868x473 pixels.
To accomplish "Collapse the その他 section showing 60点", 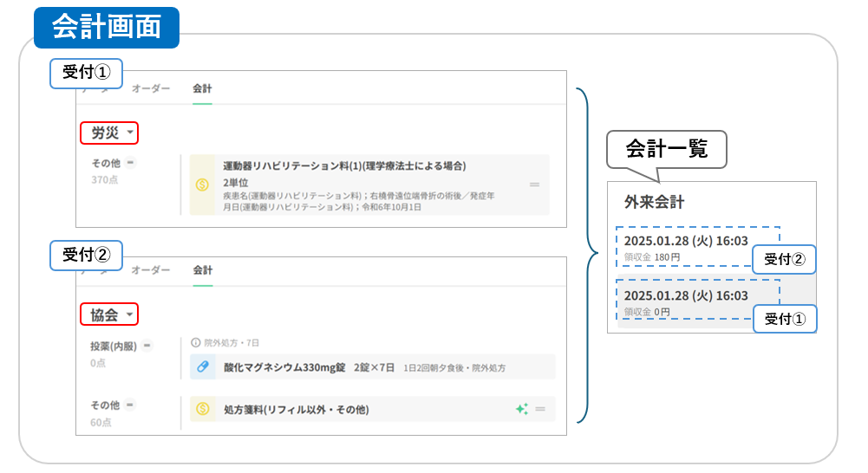I will coord(129,405).
